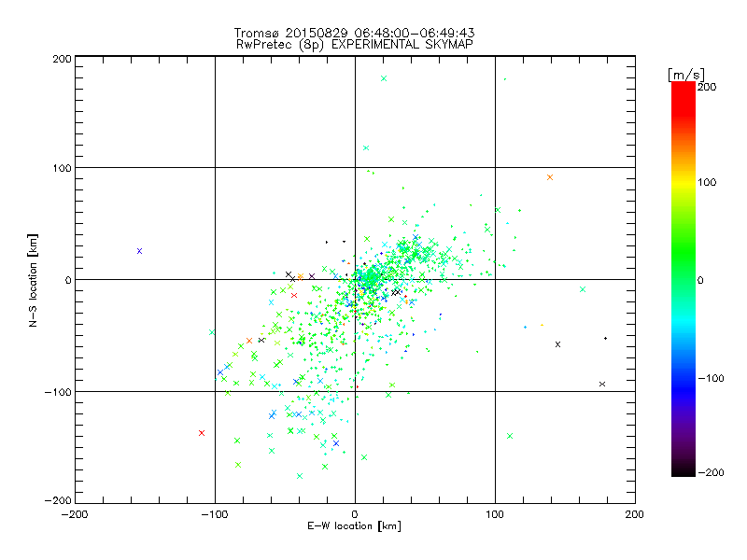Click the [m/s] unit label above color bar
The height and width of the screenshot is (560, 747).
pyautogui.click(x=686, y=75)
